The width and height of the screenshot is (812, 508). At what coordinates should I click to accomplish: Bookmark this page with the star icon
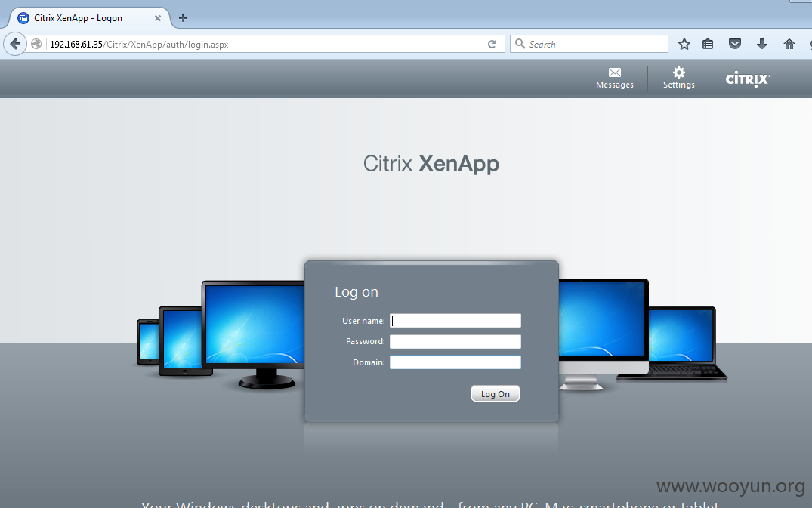(684, 44)
